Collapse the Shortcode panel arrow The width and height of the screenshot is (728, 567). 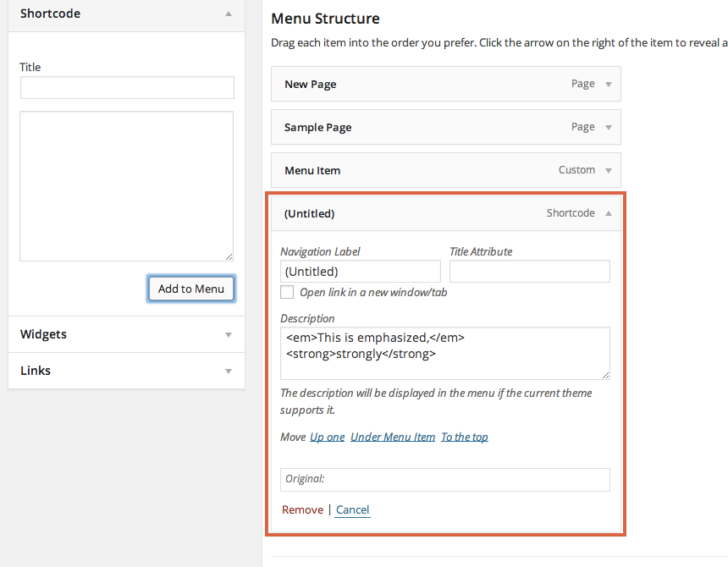click(x=229, y=14)
